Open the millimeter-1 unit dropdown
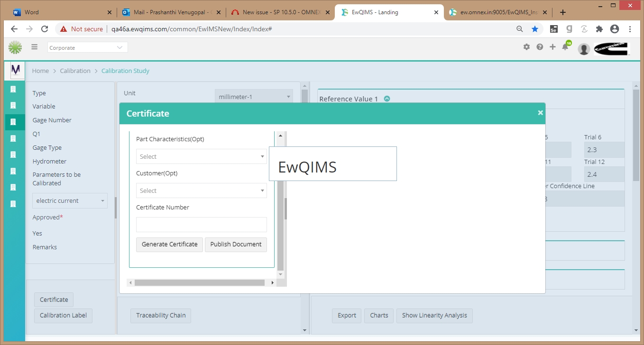The image size is (644, 345). tap(254, 97)
